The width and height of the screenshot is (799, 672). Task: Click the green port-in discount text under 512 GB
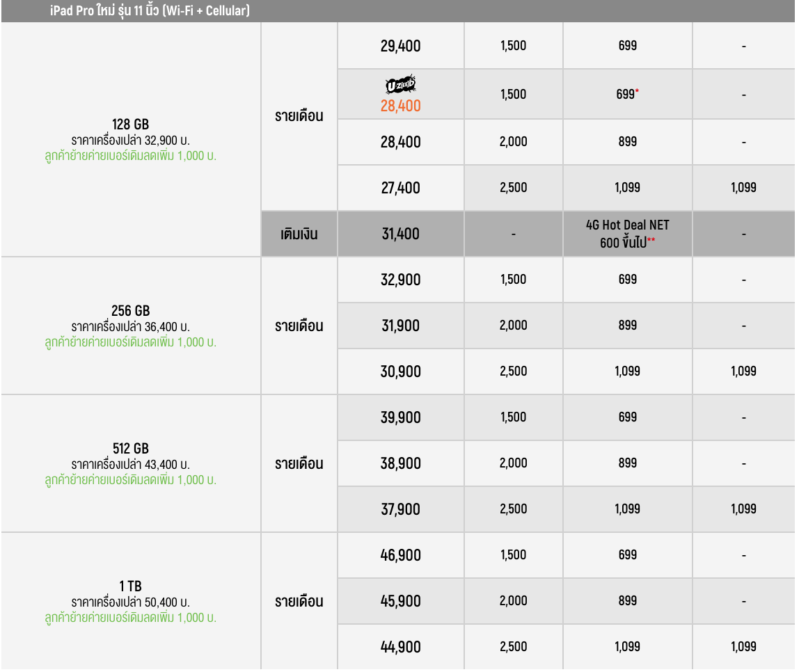(x=130, y=480)
